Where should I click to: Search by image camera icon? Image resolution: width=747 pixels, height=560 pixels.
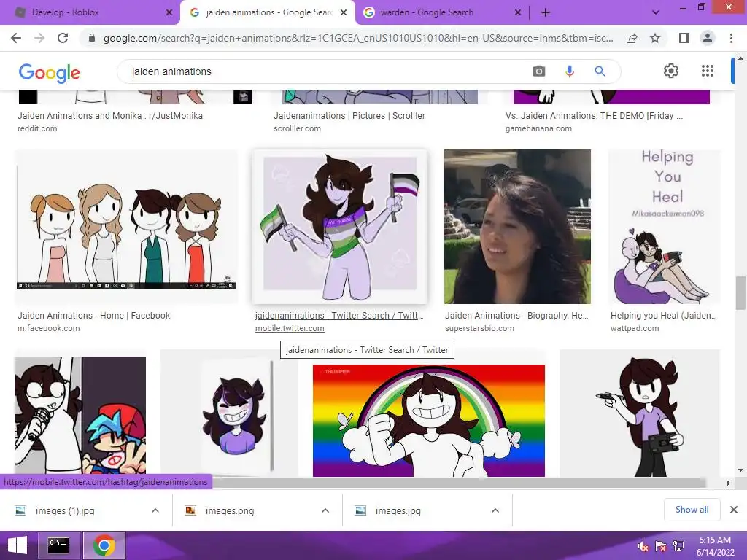point(539,71)
